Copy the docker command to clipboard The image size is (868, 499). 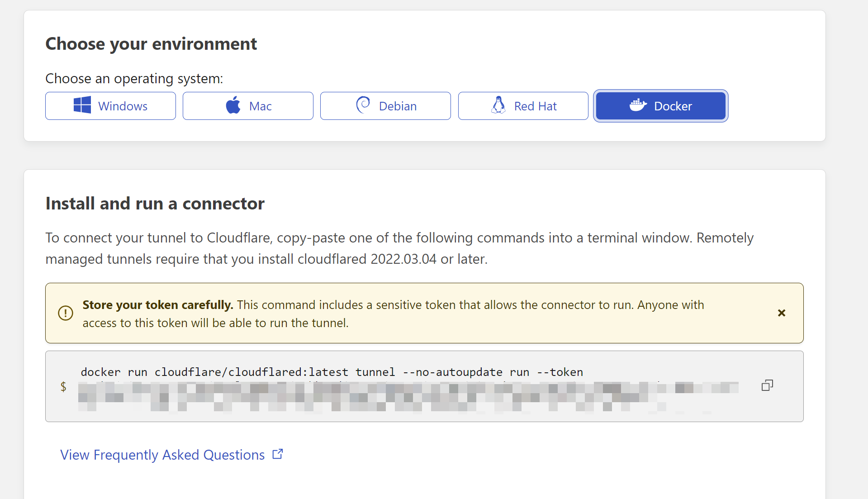pos(767,385)
